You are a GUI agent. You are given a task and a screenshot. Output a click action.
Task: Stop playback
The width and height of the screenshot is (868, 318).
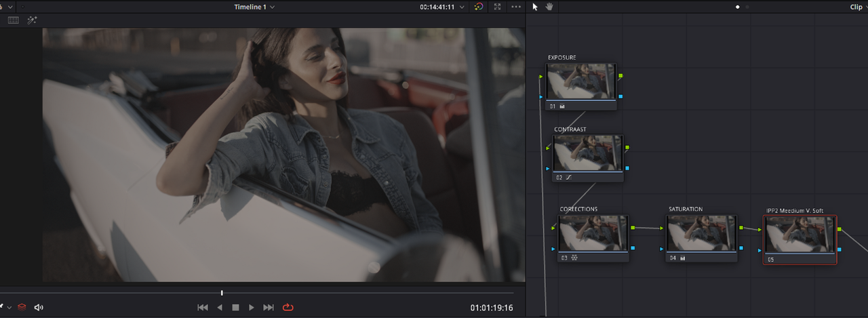click(x=235, y=307)
